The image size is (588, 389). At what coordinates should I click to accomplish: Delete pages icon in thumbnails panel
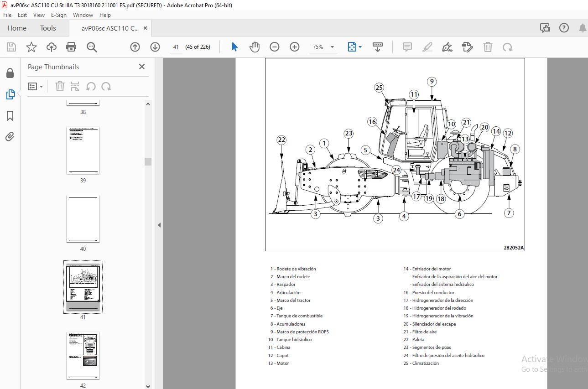click(60, 86)
